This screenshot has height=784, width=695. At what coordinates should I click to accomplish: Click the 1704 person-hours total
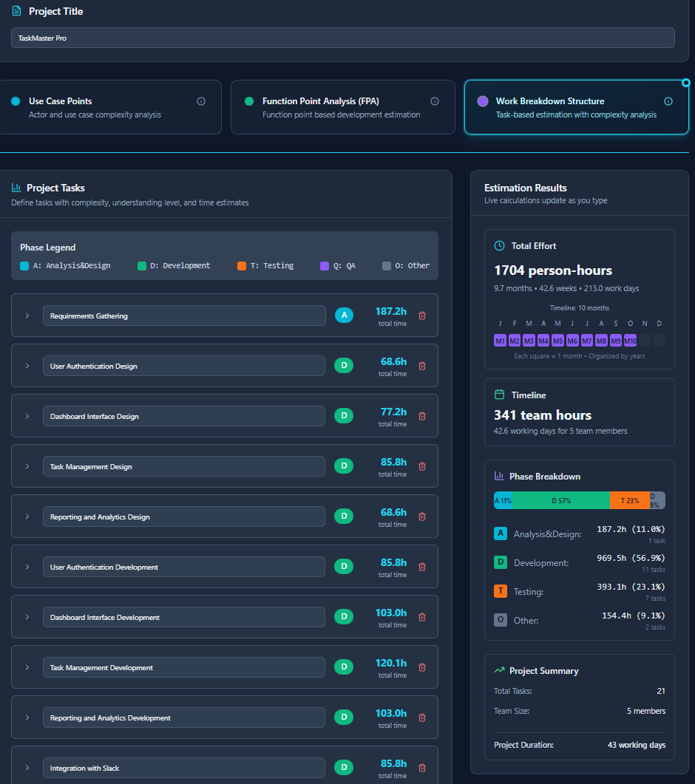pos(553,270)
